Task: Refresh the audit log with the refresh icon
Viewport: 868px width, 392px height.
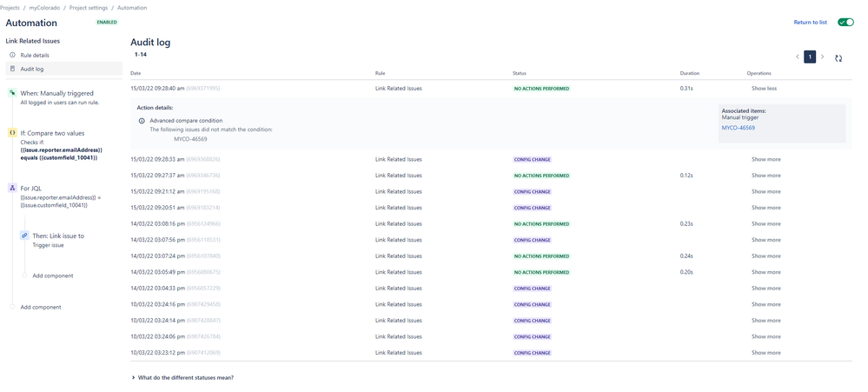Action: coord(838,57)
